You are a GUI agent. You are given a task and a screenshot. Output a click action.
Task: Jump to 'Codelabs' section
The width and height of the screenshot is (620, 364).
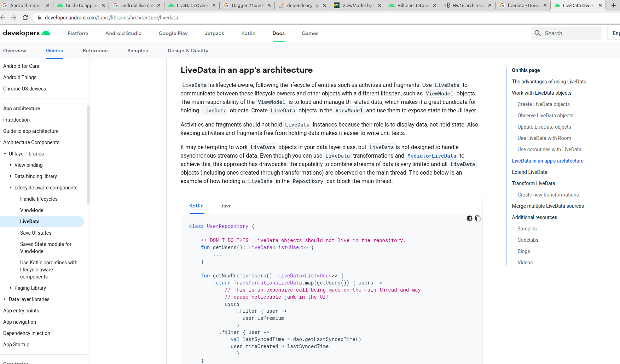click(x=528, y=240)
